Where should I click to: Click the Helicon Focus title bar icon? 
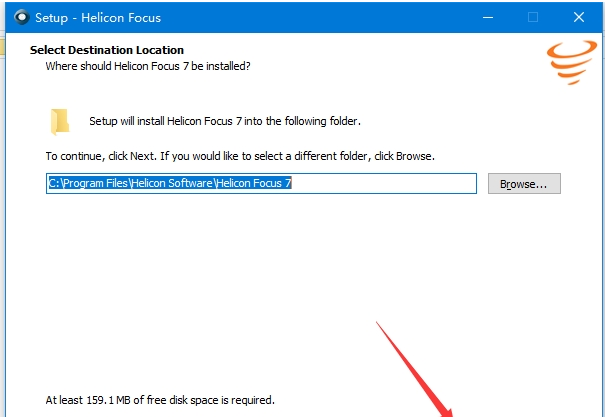point(22,17)
